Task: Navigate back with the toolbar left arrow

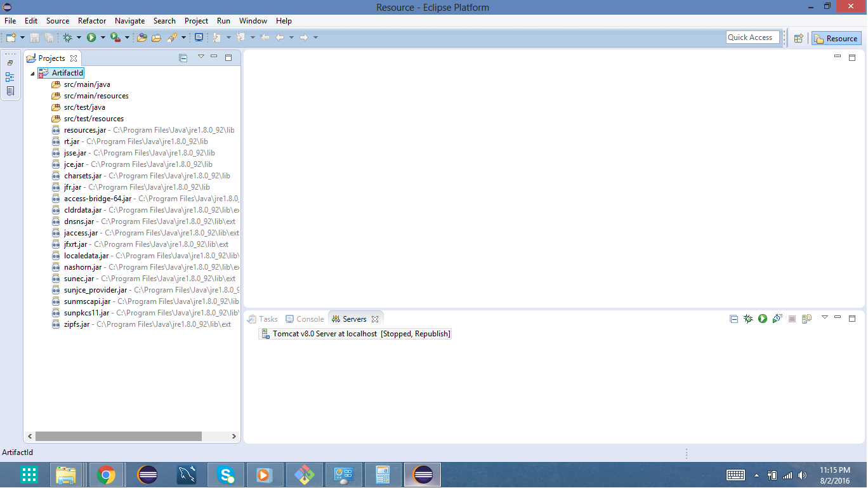Action: [279, 37]
